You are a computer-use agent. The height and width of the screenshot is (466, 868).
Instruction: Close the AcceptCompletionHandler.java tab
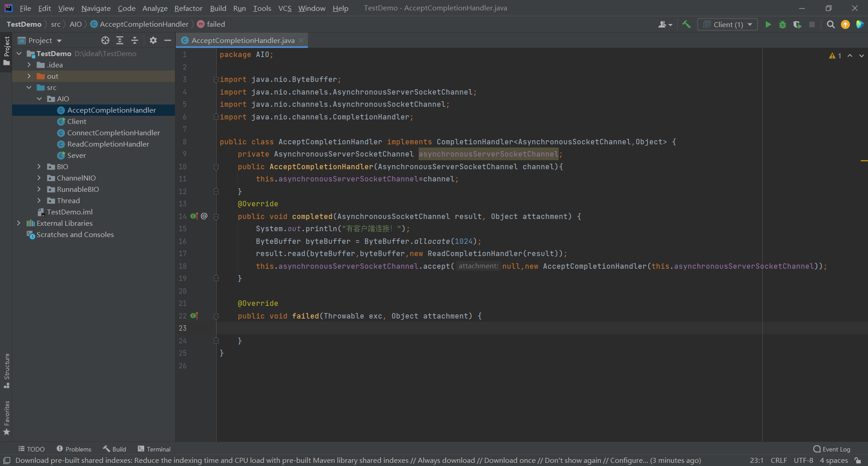[301, 40]
